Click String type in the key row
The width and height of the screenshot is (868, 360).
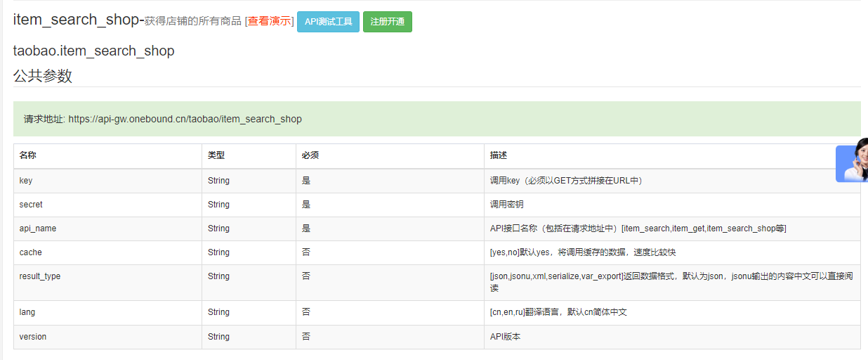pyautogui.click(x=218, y=181)
